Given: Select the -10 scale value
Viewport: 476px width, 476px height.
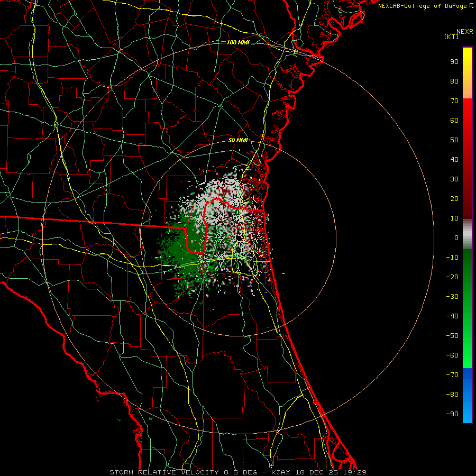Looking at the screenshot, I should [x=452, y=258].
